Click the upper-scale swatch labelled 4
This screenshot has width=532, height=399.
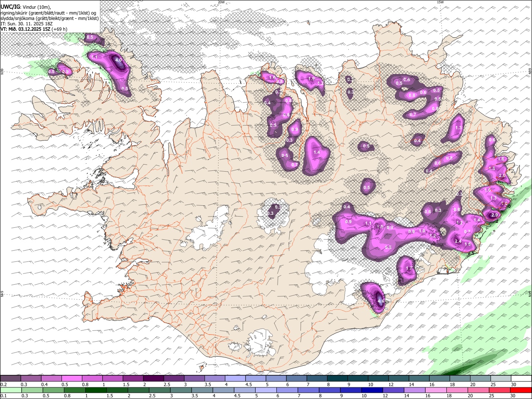pyautogui.click(x=235, y=379)
